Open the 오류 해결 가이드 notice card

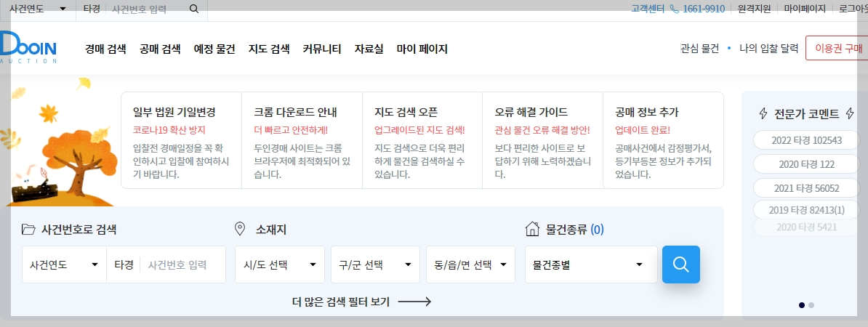(x=543, y=140)
